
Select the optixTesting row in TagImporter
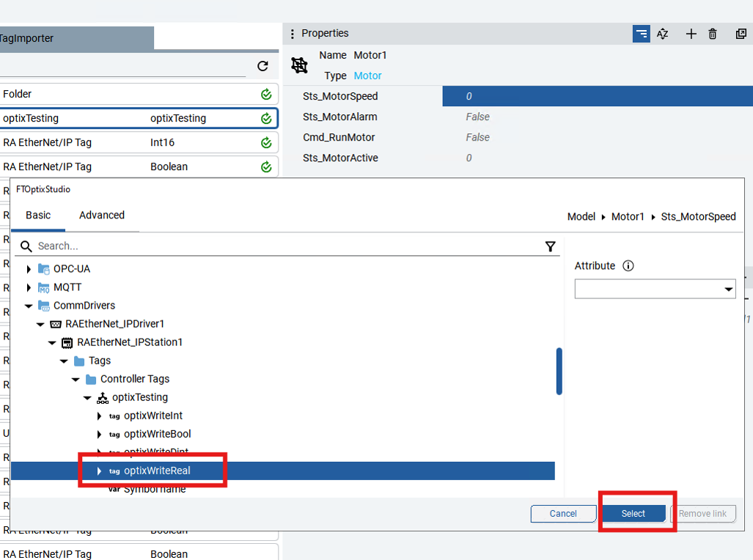(139, 118)
